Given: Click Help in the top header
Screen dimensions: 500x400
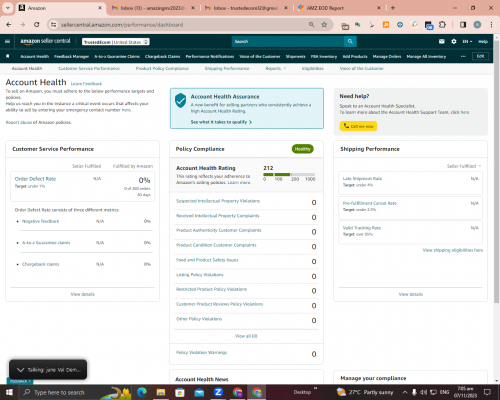Looking at the screenshot, I should click(x=483, y=41).
